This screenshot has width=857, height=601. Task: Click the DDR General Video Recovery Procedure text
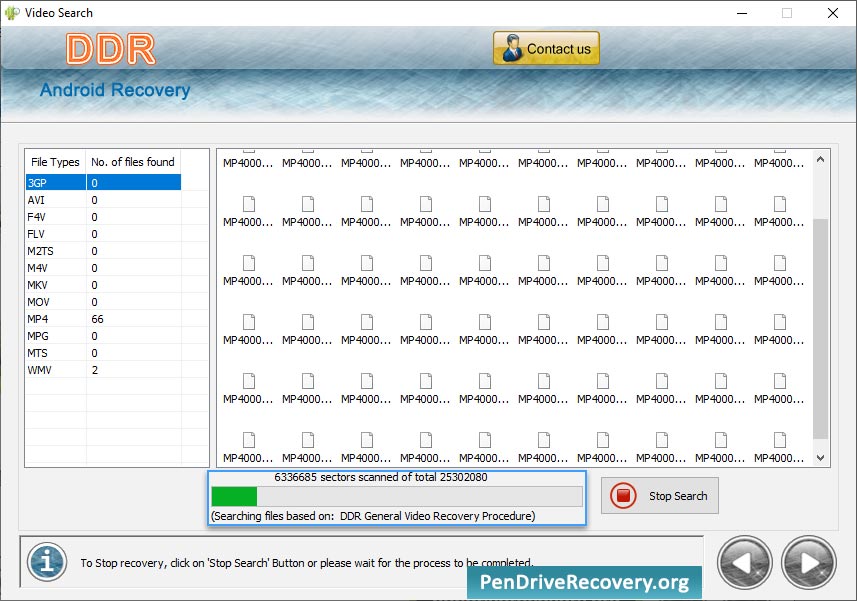437,516
